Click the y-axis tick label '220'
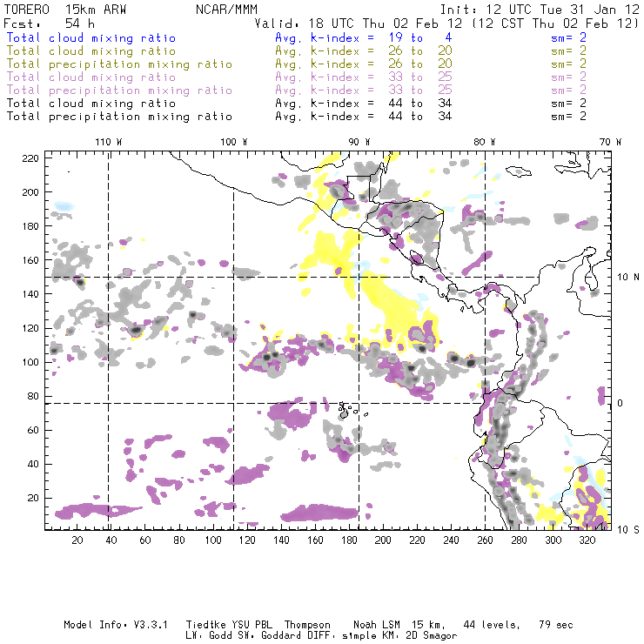This screenshot has height=644, width=644. (30, 158)
